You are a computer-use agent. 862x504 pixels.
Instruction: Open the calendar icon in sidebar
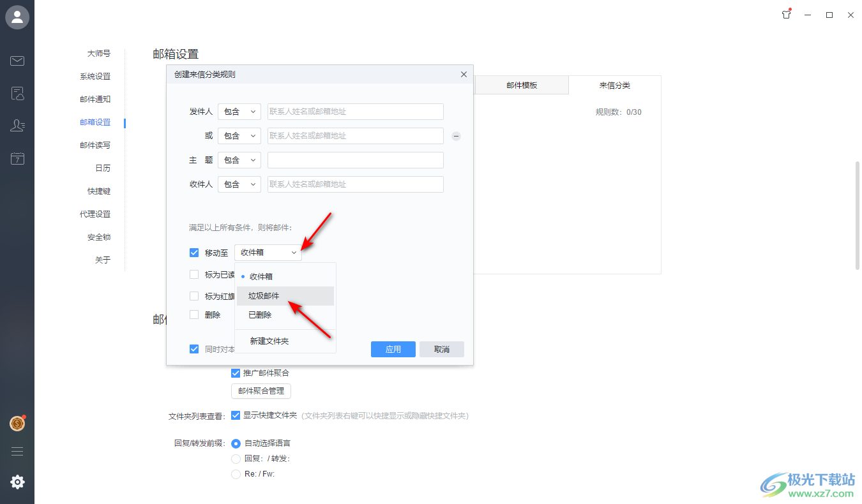[17, 159]
